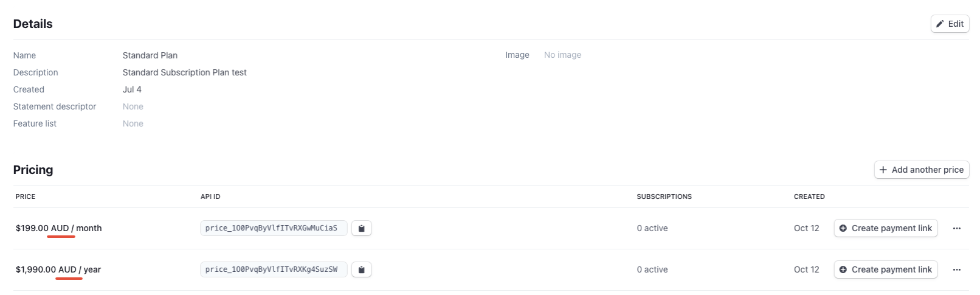Click the pencil Edit button in Details
The height and width of the screenshot is (295, 980).
tap(950, 24)
